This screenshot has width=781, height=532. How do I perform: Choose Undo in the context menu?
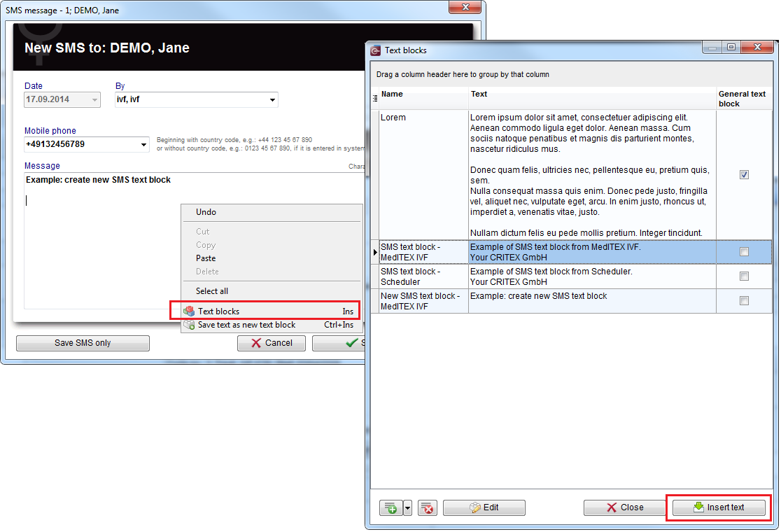[x=272, y=212]
